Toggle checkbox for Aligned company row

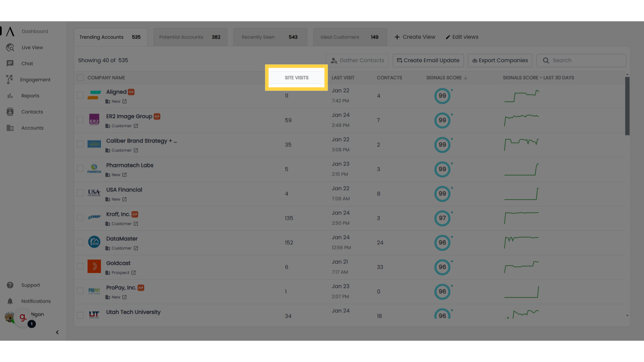pos(80,95)
